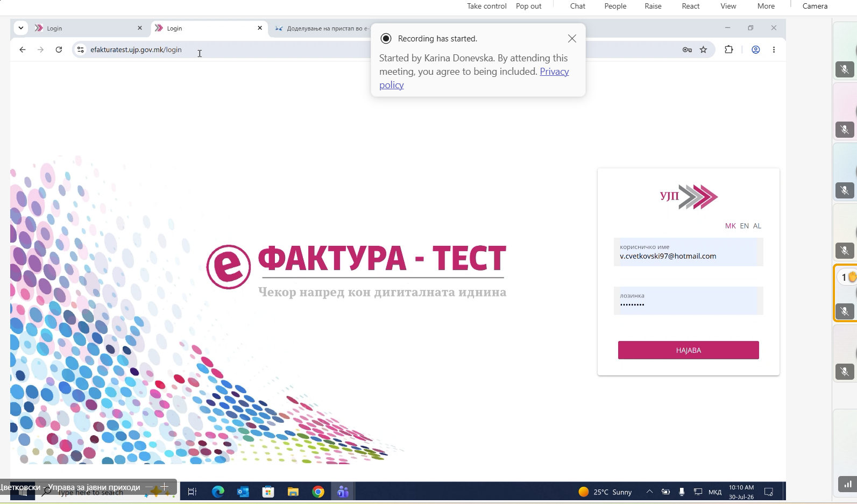
Task: Click the microphone icon in the system tray
Action: point(682,492)
